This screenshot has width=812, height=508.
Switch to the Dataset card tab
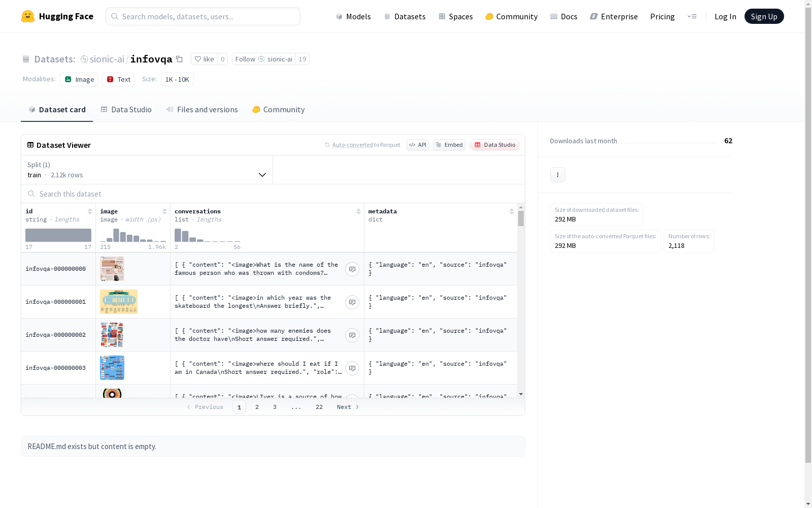[x=57, y=110]
